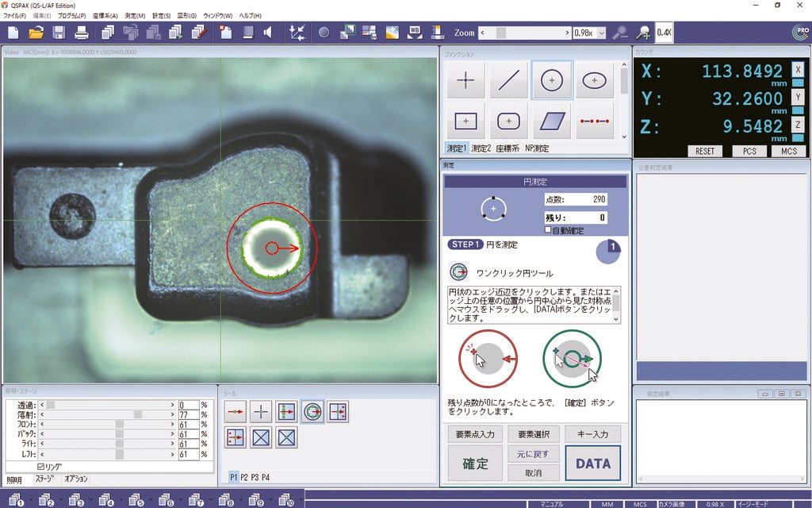Pick the point measurement crosshair icon
This screenshot has width=812, height=508.
pos(465,79)
